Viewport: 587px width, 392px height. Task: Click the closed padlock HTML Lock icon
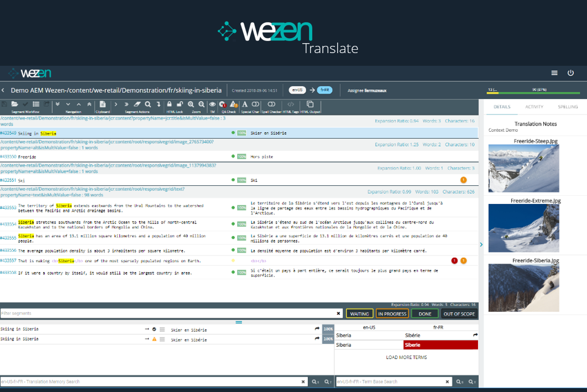pos(169,104)
